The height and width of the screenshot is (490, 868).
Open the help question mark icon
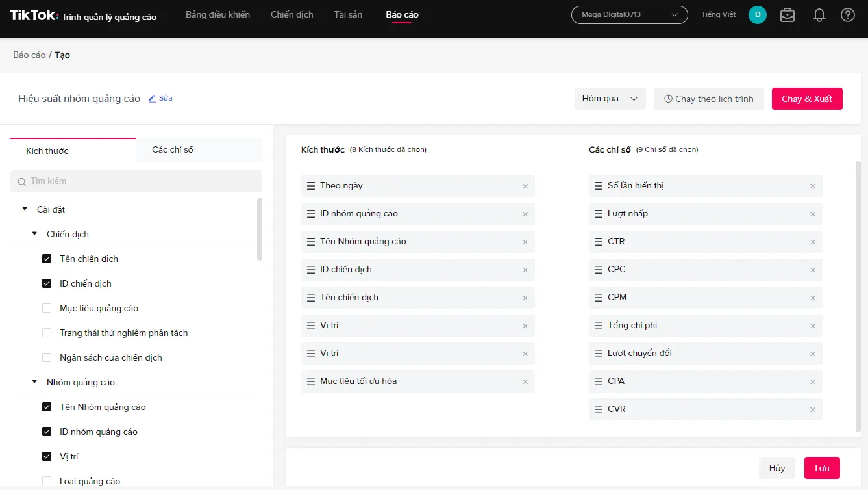pyautogui.click(x=848, y=15)
